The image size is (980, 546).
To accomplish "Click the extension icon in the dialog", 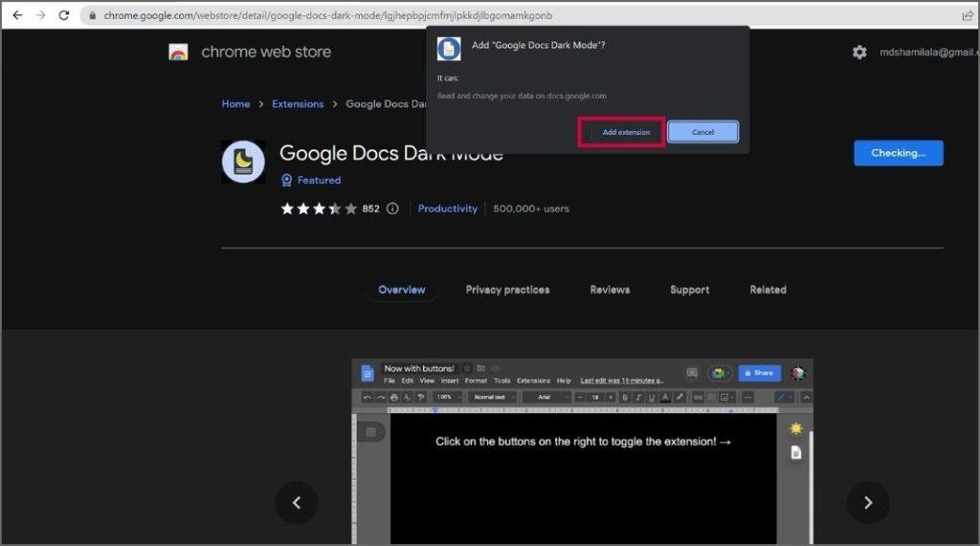I will point(449,49).
